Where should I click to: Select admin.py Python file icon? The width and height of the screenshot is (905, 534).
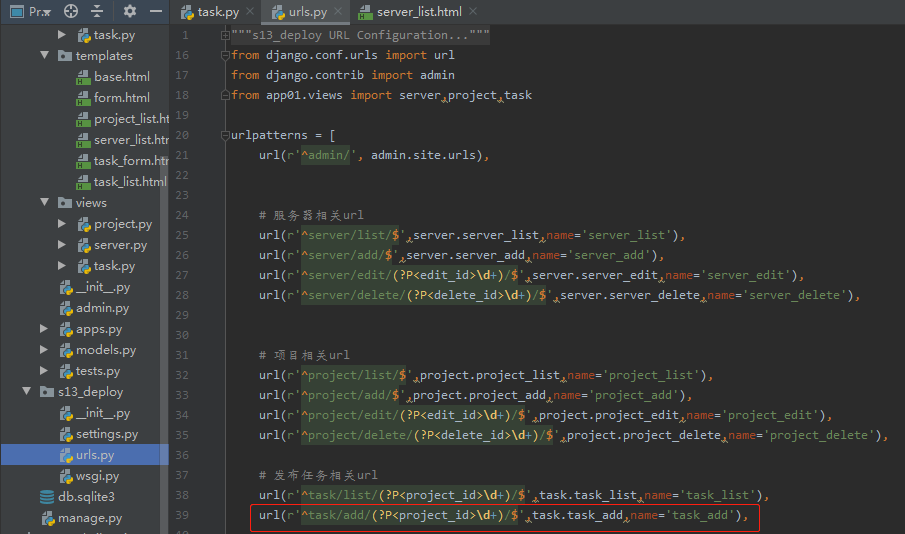pos(66,308)
